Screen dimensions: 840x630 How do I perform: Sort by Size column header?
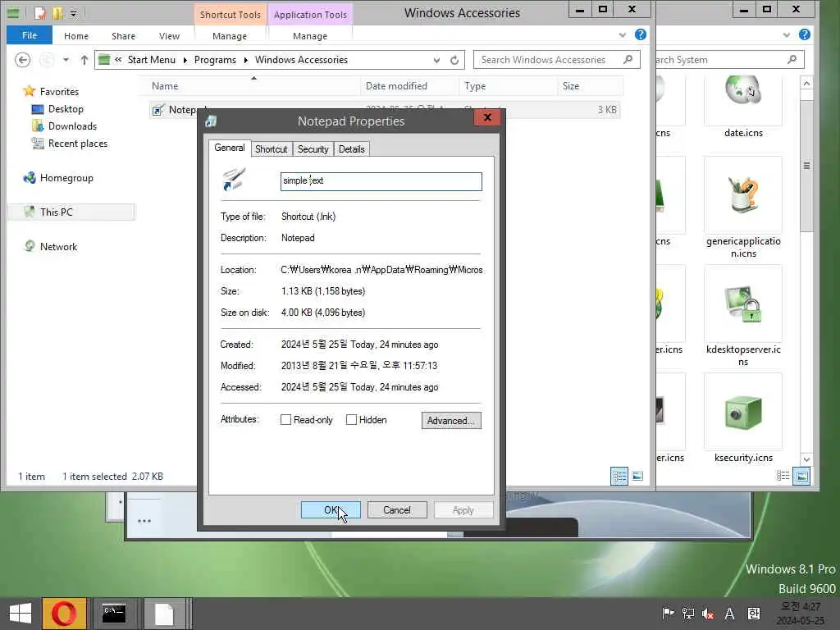(x=589, y=86)
